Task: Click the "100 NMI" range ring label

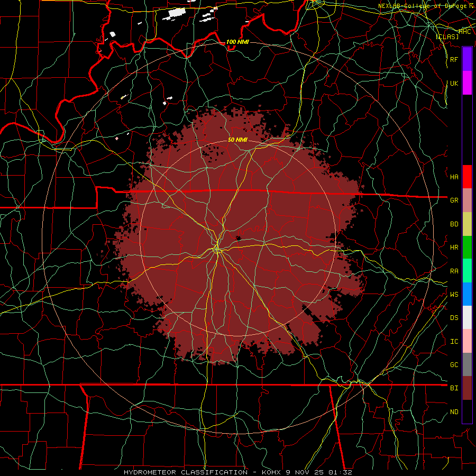Action: [x=237, y=42]
